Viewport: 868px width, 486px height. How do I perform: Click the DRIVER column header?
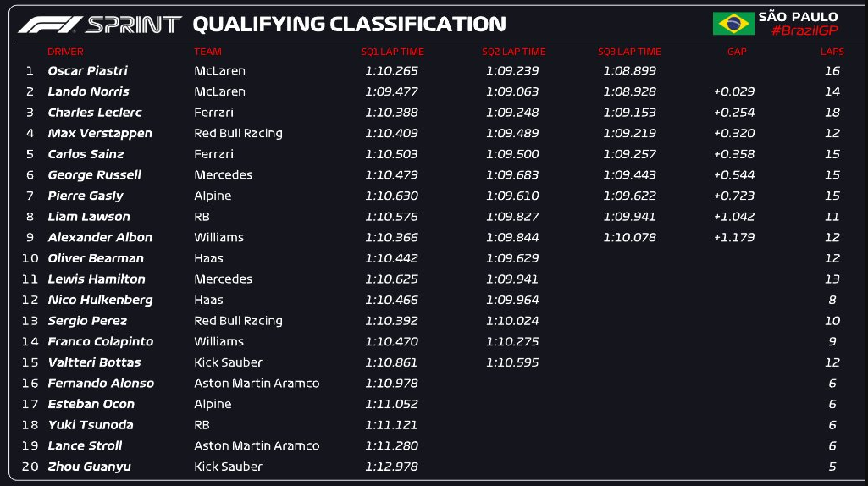pos(65,52)
